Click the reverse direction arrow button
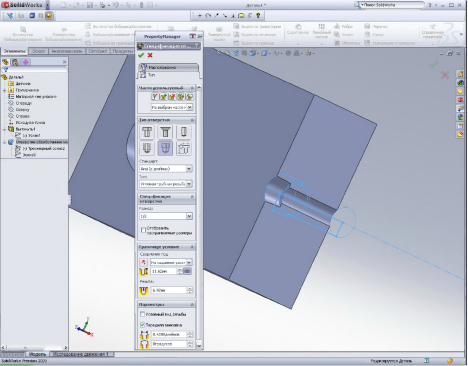The width and height of the screenshot is (468, 366). pyautogui.click(x=144, y=262)
